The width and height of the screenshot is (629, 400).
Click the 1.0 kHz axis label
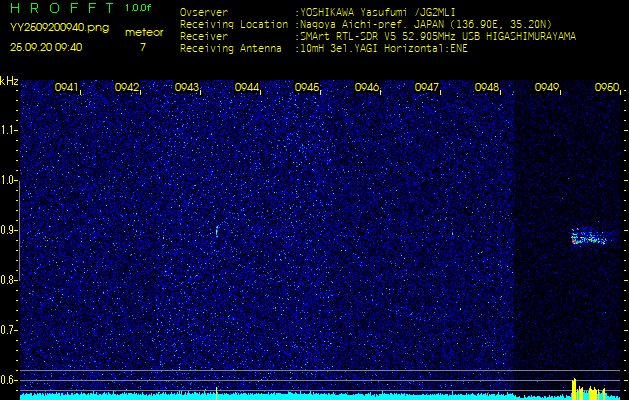8,180
